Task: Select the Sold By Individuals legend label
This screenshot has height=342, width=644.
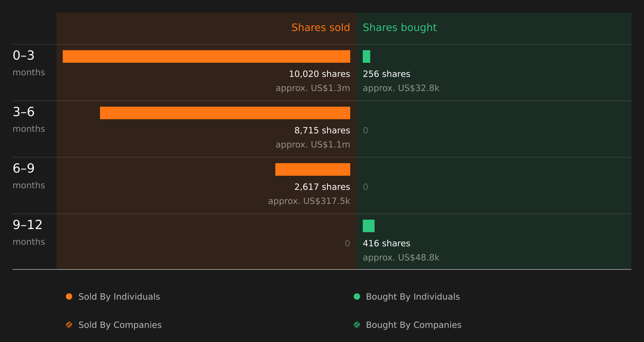Action: 119,297
